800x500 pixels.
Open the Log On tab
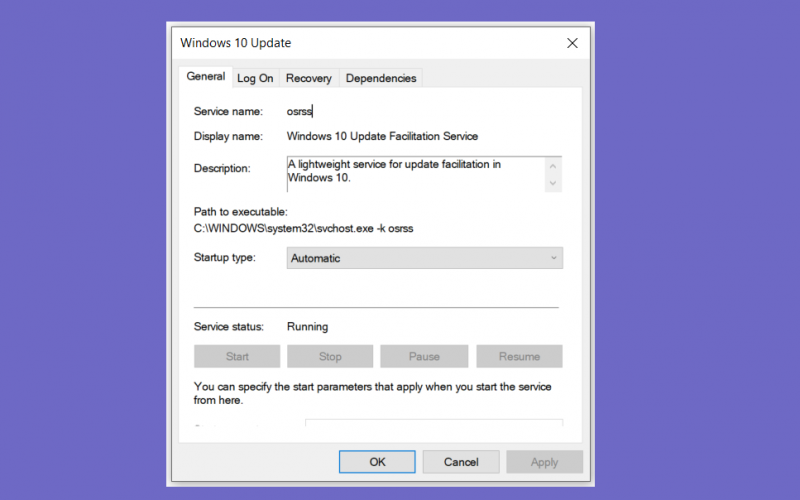255,78
